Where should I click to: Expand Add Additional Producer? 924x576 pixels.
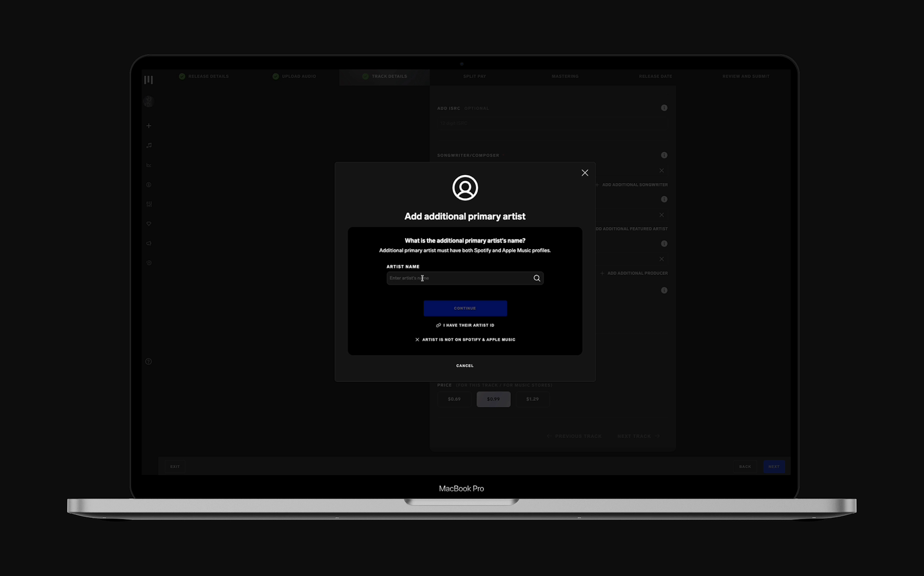point(634,273)
